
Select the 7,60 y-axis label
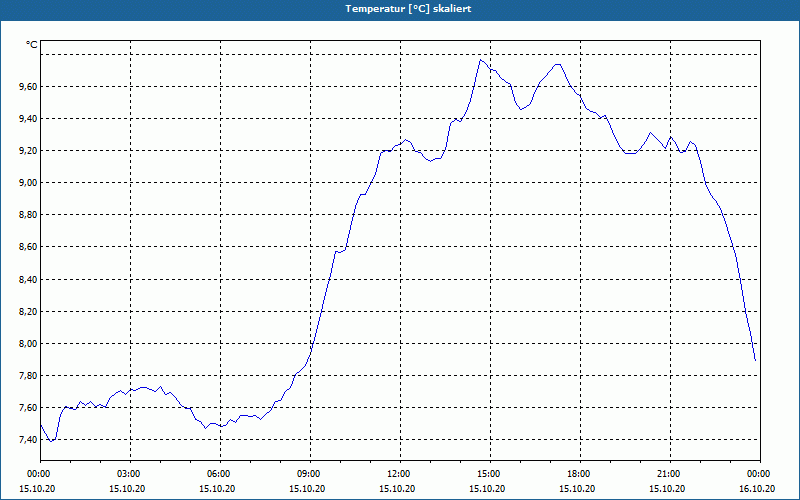28,408
